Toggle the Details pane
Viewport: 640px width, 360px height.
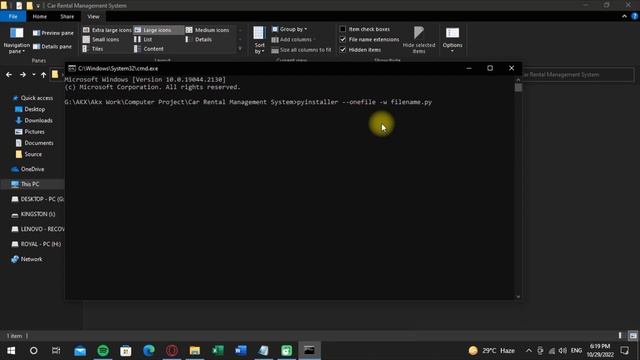(x=52, y=47)
